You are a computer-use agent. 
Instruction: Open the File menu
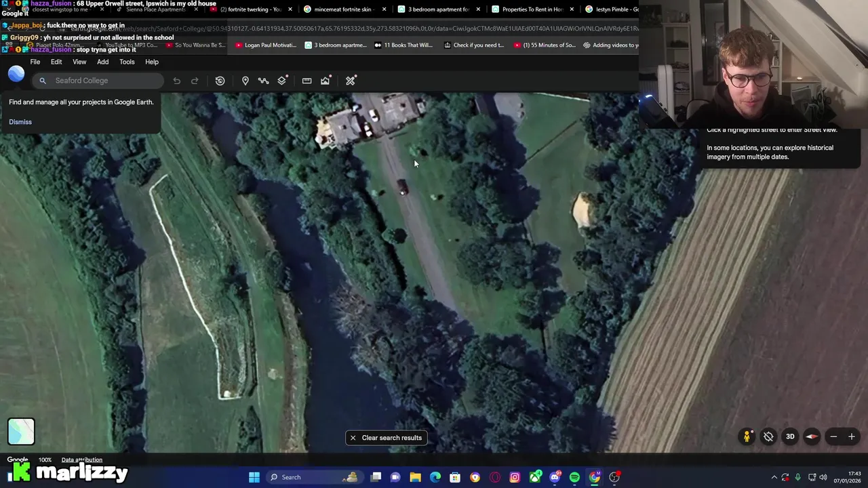[35, 62]
